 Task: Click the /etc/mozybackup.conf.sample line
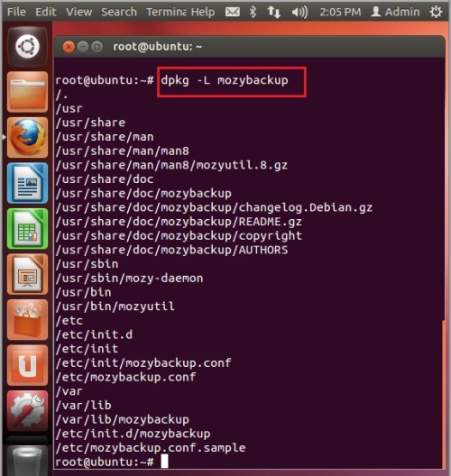[151, 448]
